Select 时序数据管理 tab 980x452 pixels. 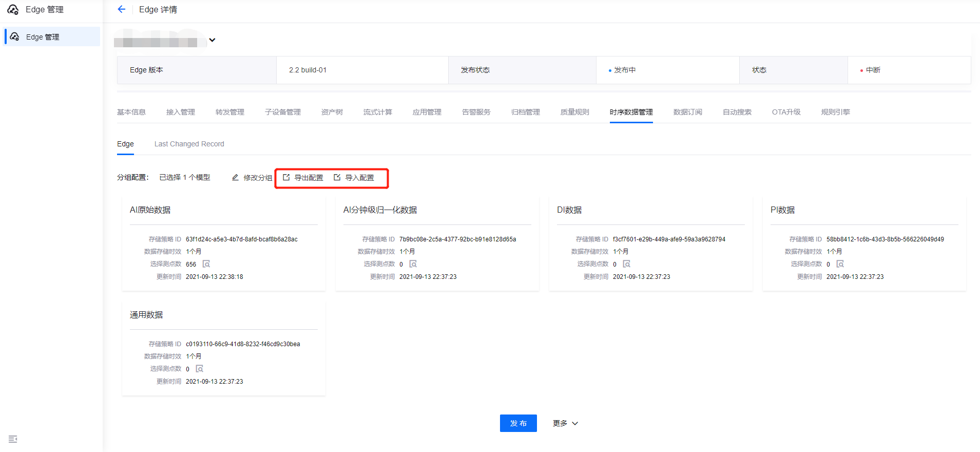[x=631, y=112]
